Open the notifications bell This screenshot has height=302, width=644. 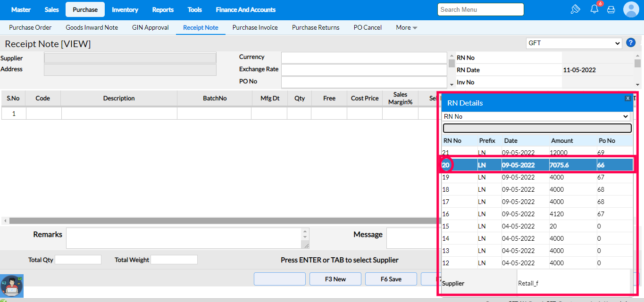tap(594, 9)
